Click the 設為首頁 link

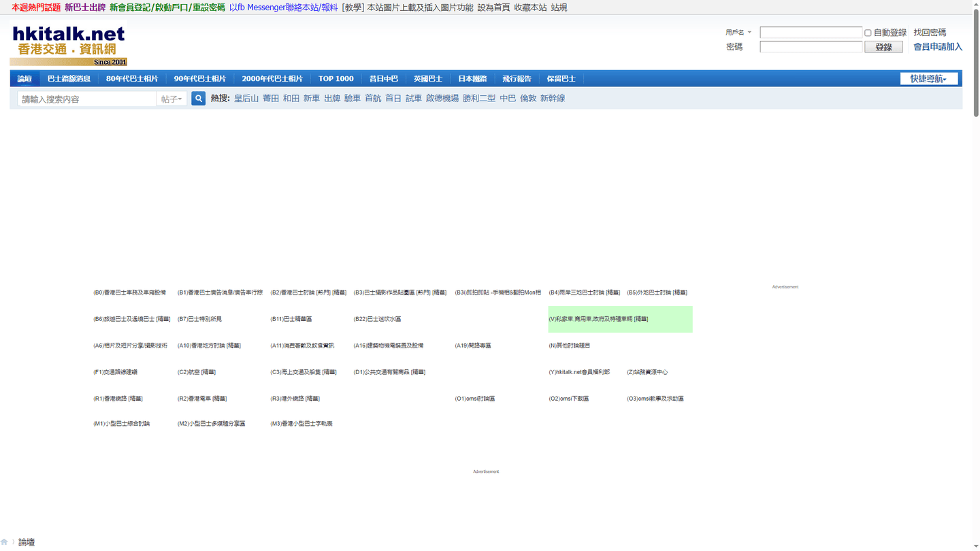coord(493,7)
